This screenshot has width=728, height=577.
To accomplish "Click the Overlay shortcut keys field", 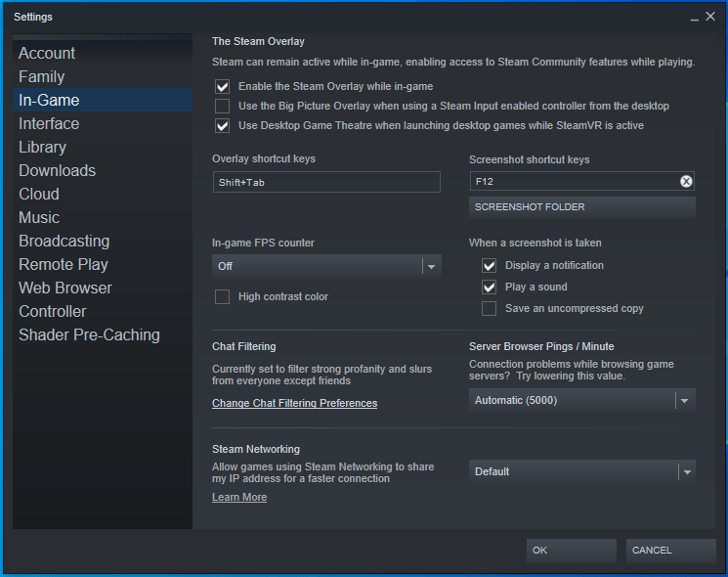I will point(325,182).
